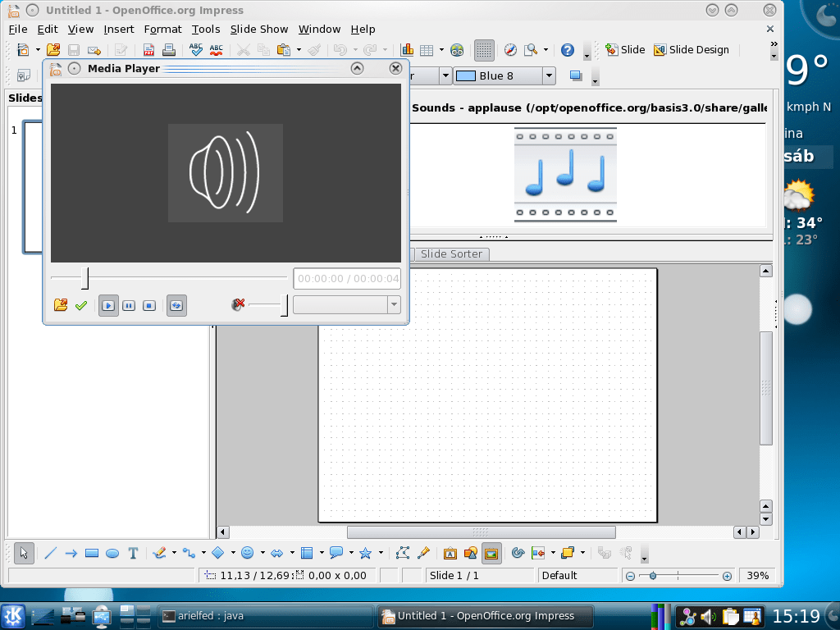
Task: Open the Slide Show menu
Action: click(x=258, y=29)
